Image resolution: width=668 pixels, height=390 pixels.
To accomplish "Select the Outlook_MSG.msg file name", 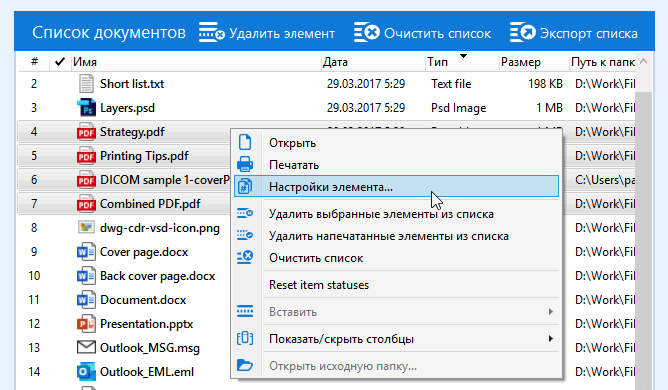I will point(150,348).
